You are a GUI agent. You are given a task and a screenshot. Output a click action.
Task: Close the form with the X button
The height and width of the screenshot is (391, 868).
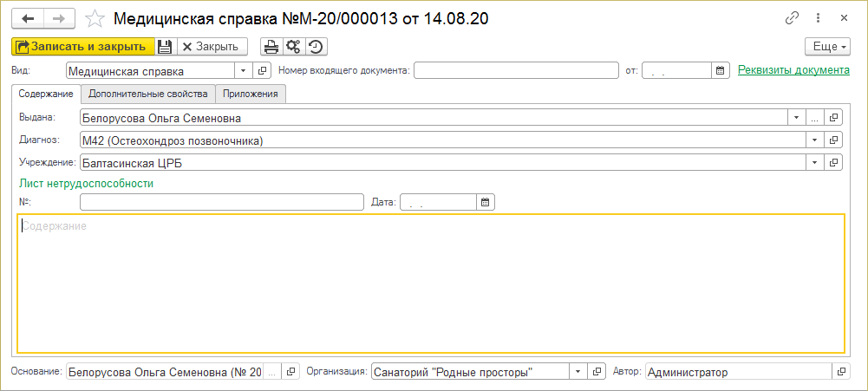844,18
